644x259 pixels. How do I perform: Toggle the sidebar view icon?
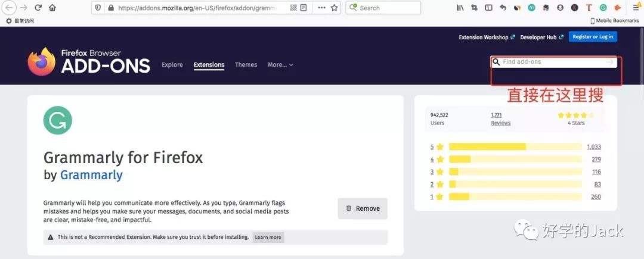coord(488,8)
